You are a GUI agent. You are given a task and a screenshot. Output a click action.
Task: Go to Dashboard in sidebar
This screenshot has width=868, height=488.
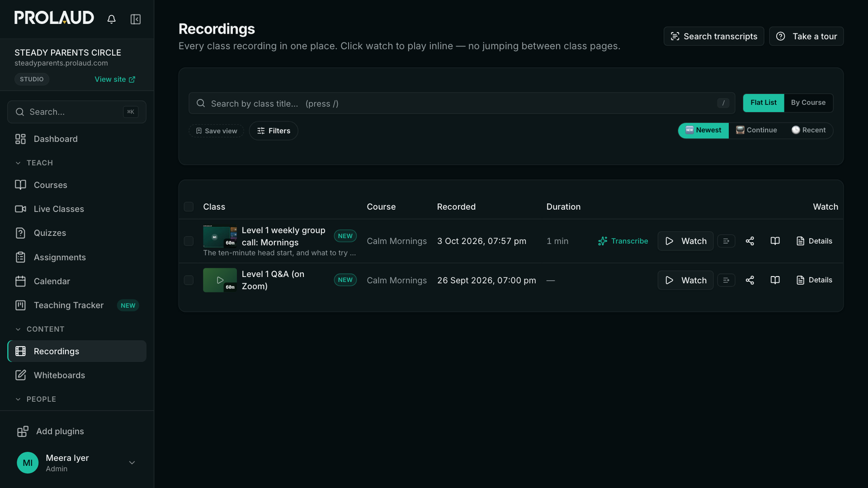77,139
